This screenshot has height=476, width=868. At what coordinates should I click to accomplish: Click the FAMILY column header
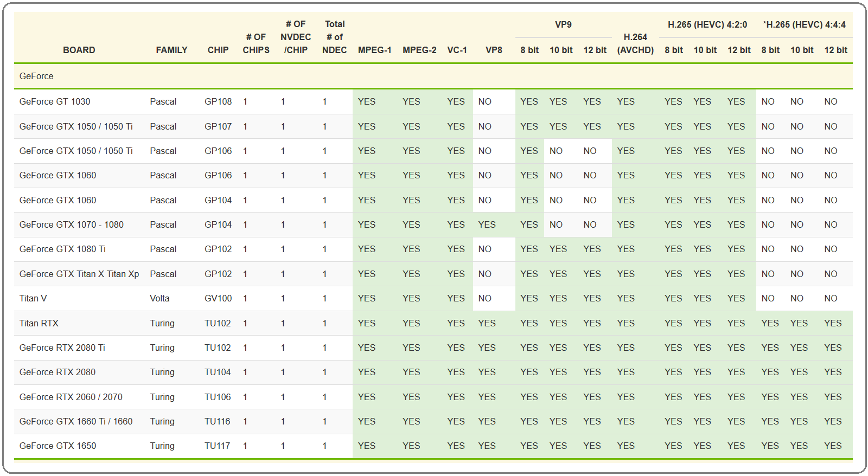pyautogui.click(x=171, y=50)
